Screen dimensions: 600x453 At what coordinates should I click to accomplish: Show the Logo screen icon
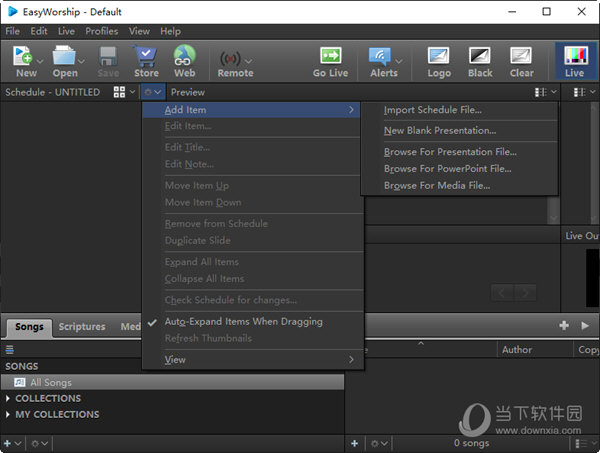[439, 56]
